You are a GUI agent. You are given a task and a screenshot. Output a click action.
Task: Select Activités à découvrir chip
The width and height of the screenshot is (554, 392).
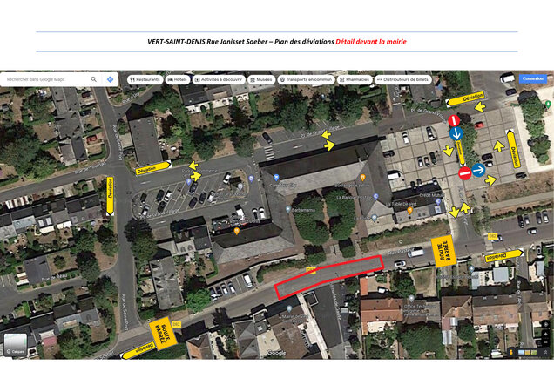219,79
